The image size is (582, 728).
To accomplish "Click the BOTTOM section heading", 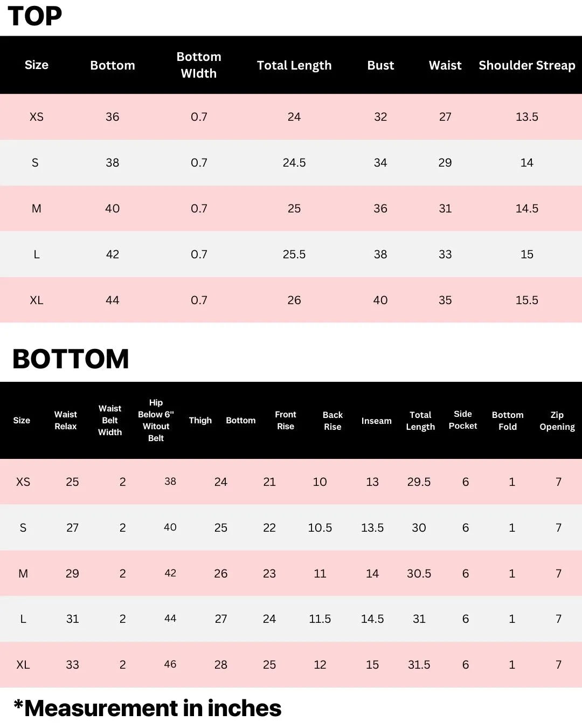I will click(x=71, y=359).
